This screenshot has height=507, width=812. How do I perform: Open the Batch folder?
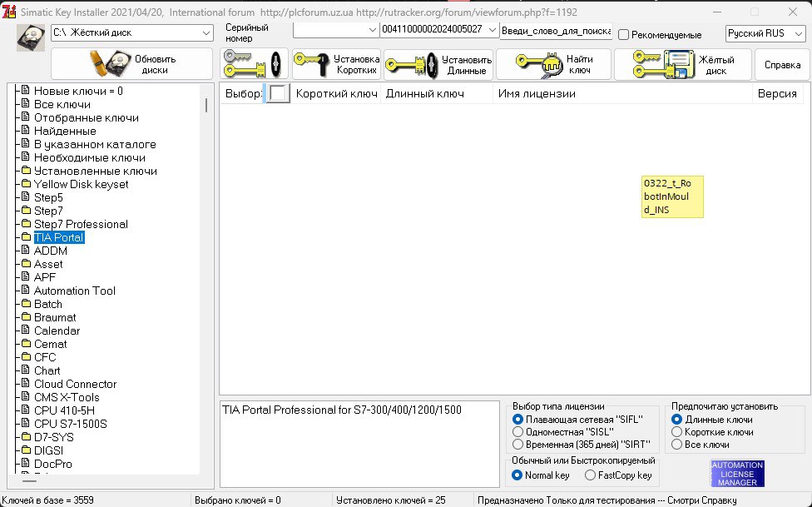coord(47,305)
